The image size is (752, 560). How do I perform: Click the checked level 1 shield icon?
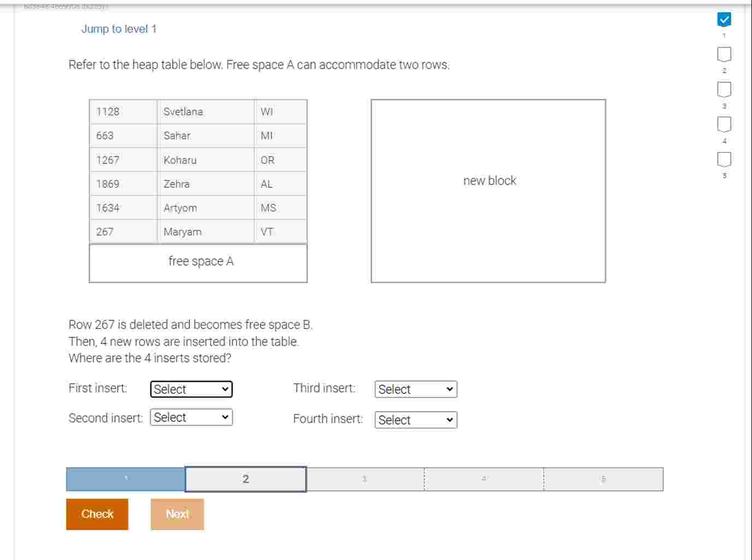(x=724, y=20)
